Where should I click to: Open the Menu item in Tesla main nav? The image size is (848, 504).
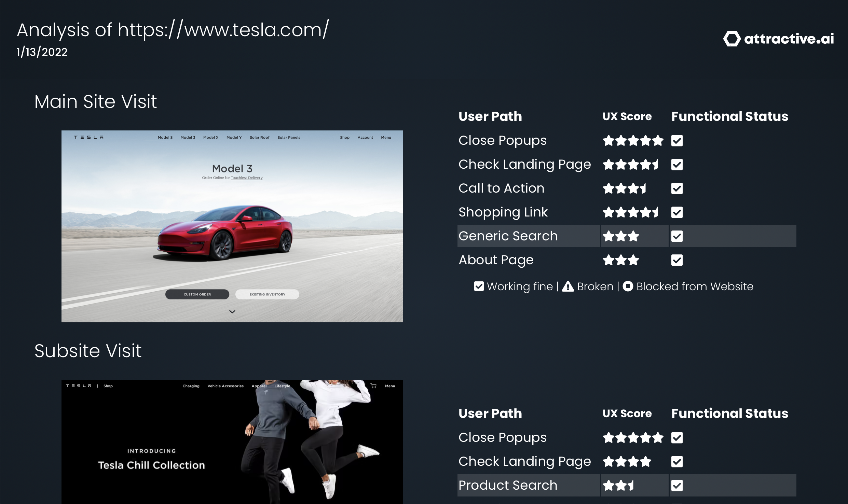386,138
